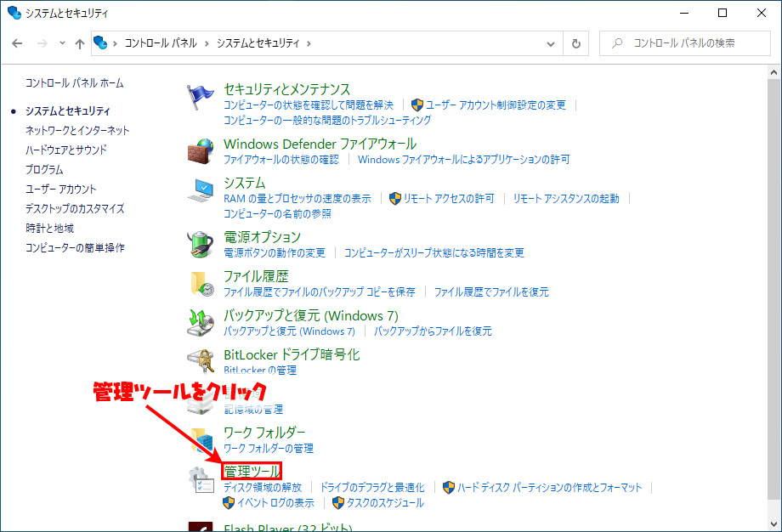Viewport: 782px width, 532px height.
Task: Click the vertical scrollbar thumb
Action: click(x=773, y=289)
